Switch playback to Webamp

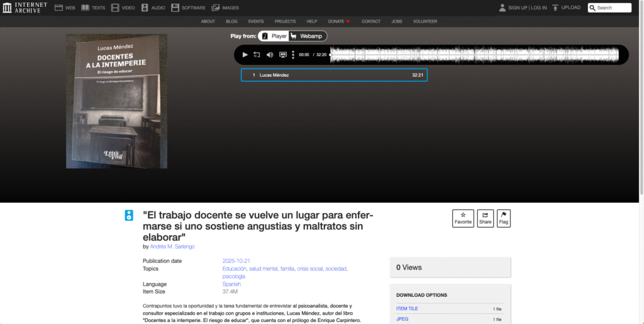(309, 36)
